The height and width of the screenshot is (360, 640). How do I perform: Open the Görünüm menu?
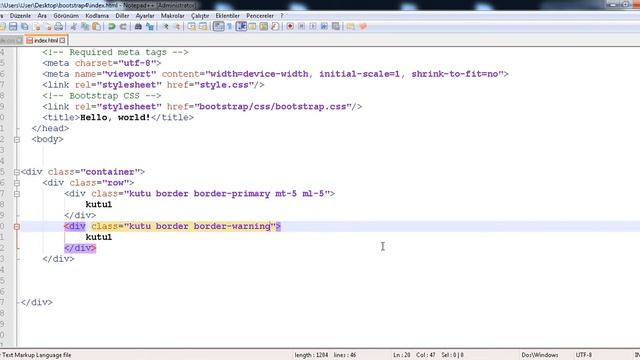coord(66,16)
